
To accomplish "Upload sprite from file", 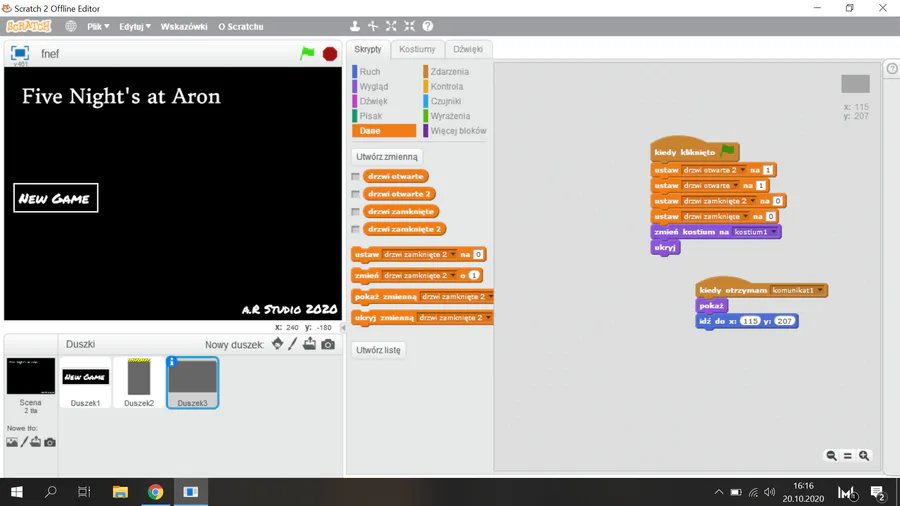I will [x=309, y=344].
